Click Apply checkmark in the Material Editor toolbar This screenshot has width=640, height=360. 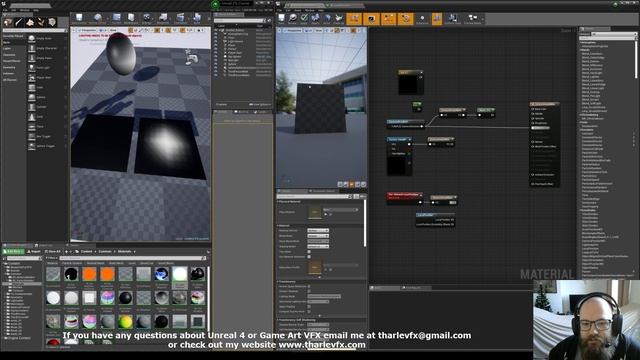click(304, 19)
